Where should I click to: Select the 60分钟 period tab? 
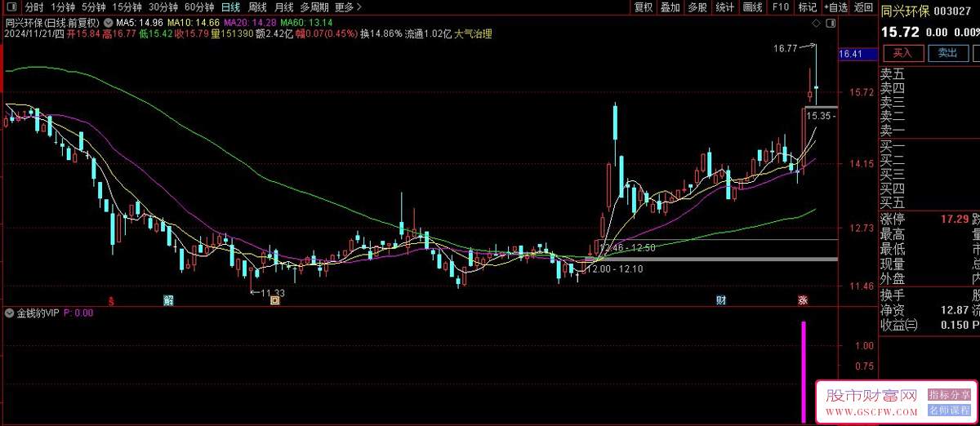tap(199, 7)
